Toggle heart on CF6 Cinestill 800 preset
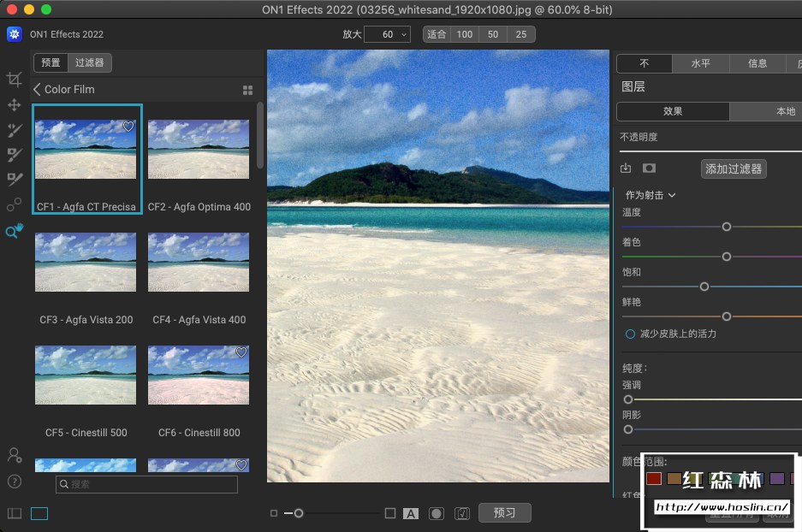 (241, 352)
